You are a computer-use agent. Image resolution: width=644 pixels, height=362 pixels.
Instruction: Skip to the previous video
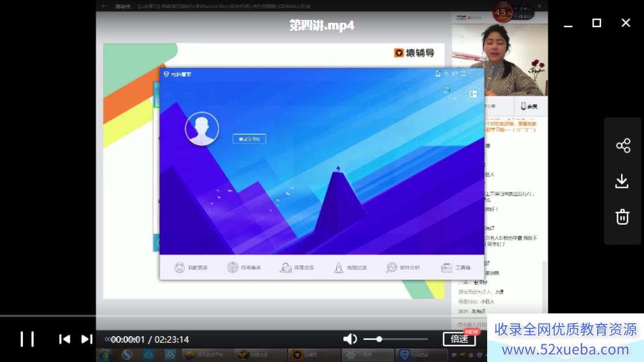point(65,339)
